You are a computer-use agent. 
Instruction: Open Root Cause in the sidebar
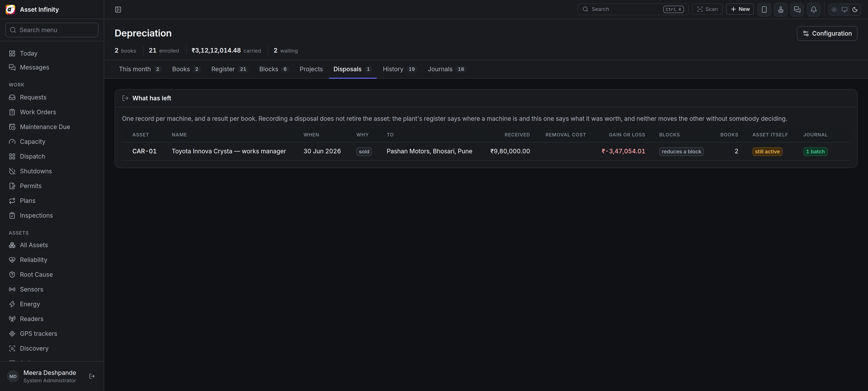[x=52, y=275]
